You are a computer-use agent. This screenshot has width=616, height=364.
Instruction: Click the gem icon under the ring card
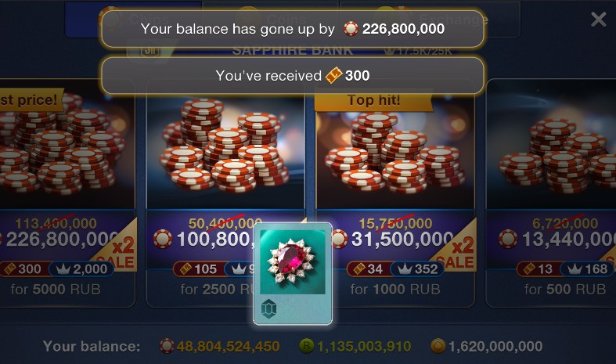pyautogui.click(x=269, y=309)
